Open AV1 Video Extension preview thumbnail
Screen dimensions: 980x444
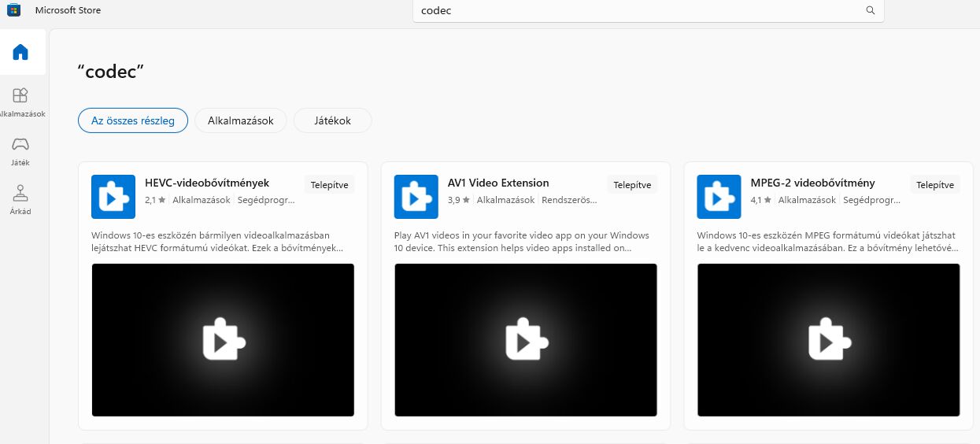coord(526,340)
